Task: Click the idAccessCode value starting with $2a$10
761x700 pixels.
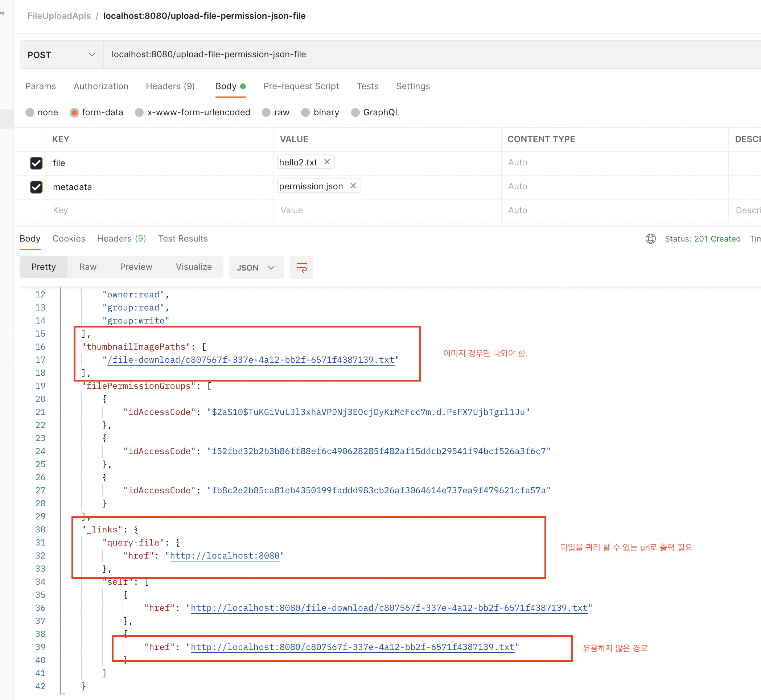Action: click(x=368, y=412)
